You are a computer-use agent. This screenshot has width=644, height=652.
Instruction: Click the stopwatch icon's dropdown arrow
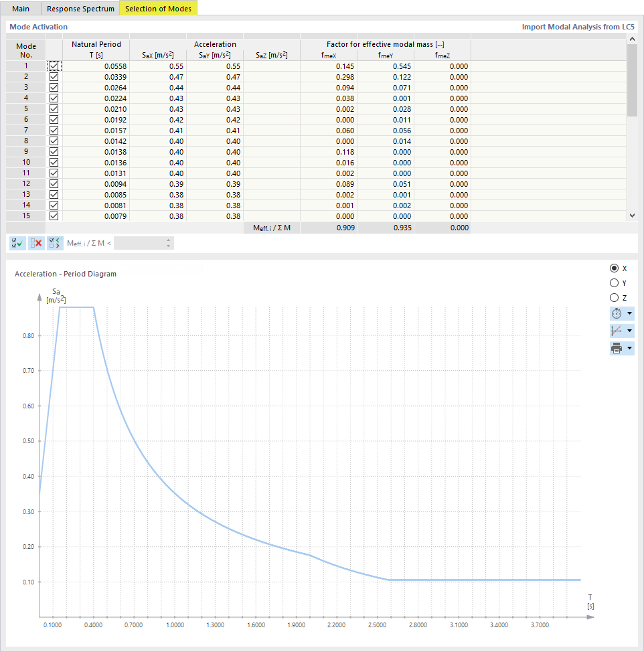tap(628, 313)
